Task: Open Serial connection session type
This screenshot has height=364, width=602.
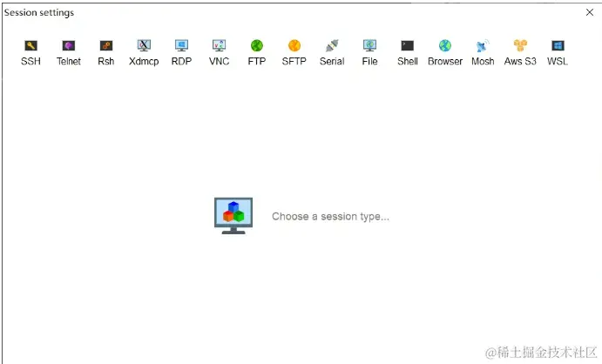Action: (332, 45)
